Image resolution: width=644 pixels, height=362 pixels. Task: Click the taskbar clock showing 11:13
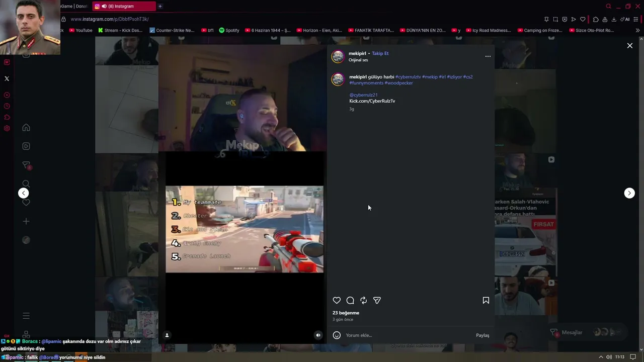pyautogui.click(x=620, y=357)
